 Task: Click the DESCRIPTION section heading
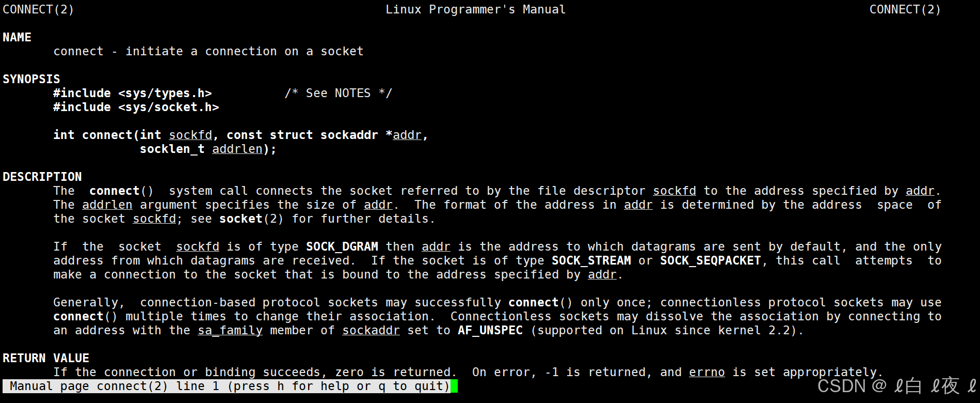coord(42,177)
